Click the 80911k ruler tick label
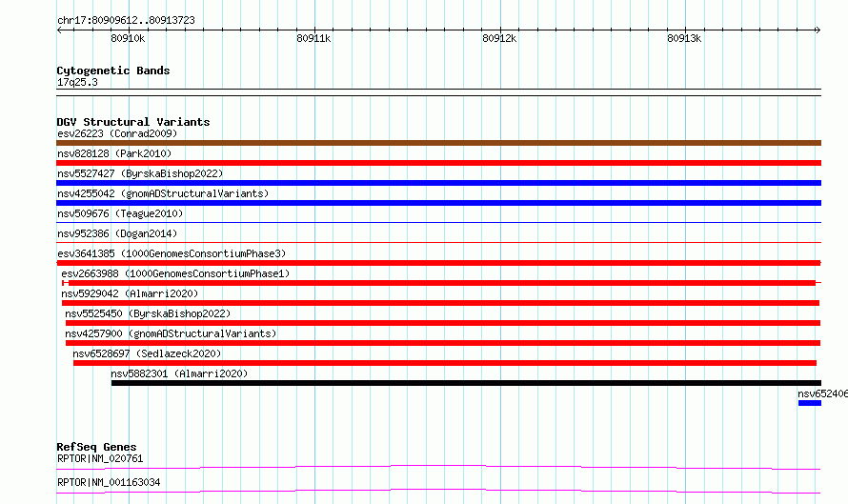This screenshot has width=848, height=504. [313, 38]
